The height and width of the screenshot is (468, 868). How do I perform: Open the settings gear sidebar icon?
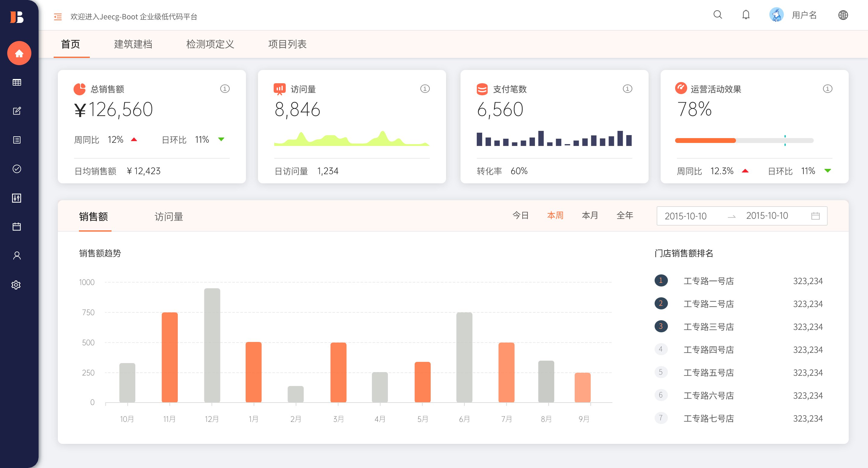(x=16, y=285)
